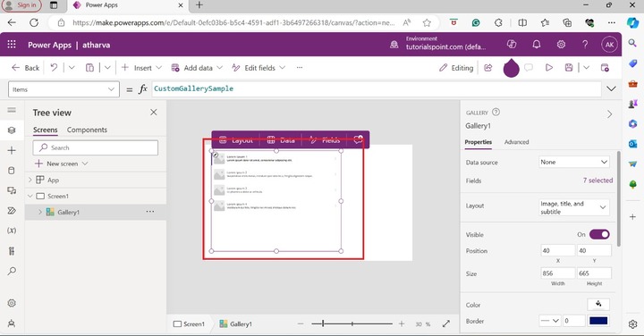The width and height of the screenshot is (644, 336).
Task: Open the Advanced tools icon in left rail
Action: [12, 251]
